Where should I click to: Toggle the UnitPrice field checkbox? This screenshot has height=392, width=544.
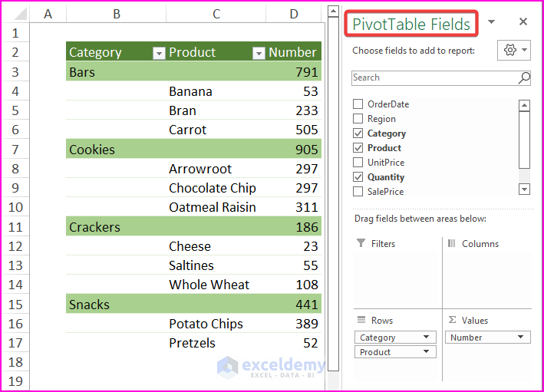point(358,163)
